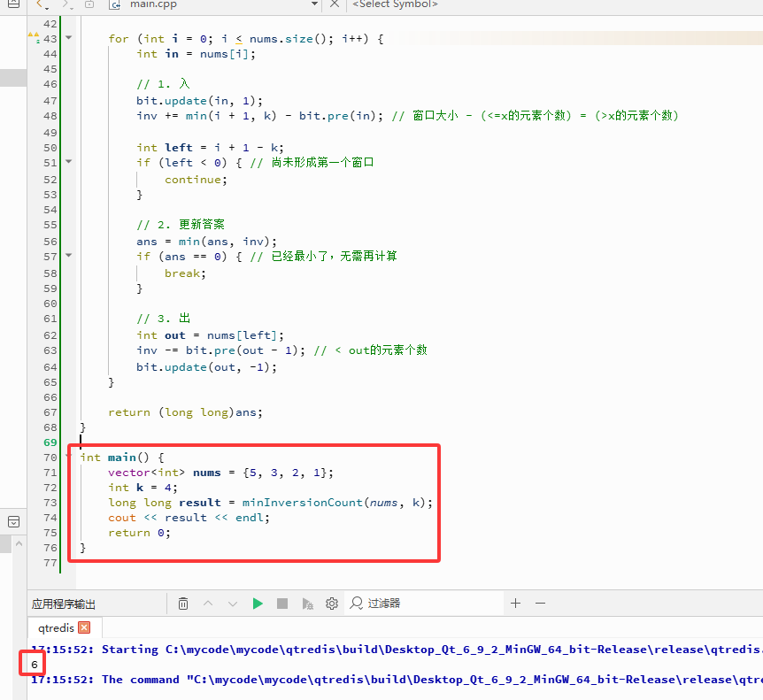The image size is (763, 700).
Task: Click the '// 3. 出' comment
Action: (x=163, y=318)
